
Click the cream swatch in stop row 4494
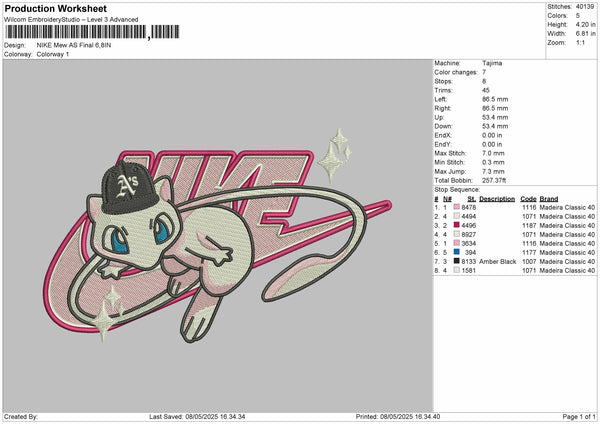[x=457, y=216]
